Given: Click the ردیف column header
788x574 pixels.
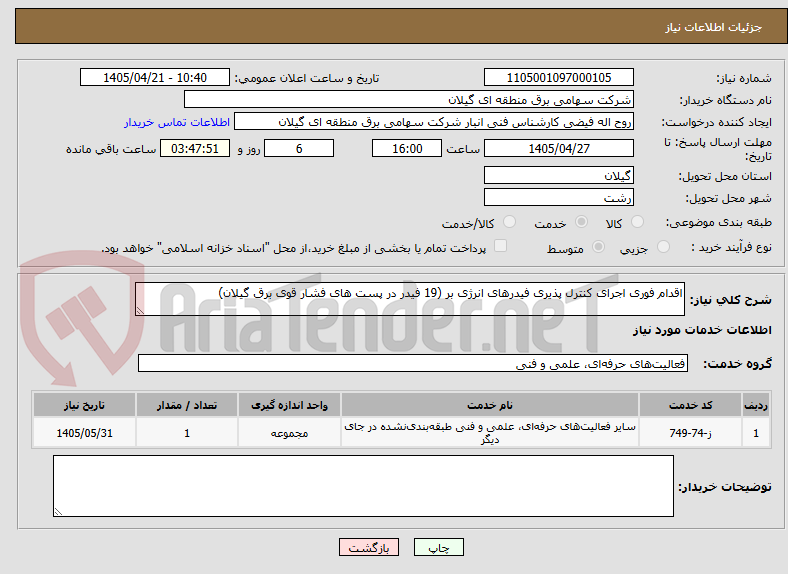Looking at the screenshot, I should [x=756, y=405].
